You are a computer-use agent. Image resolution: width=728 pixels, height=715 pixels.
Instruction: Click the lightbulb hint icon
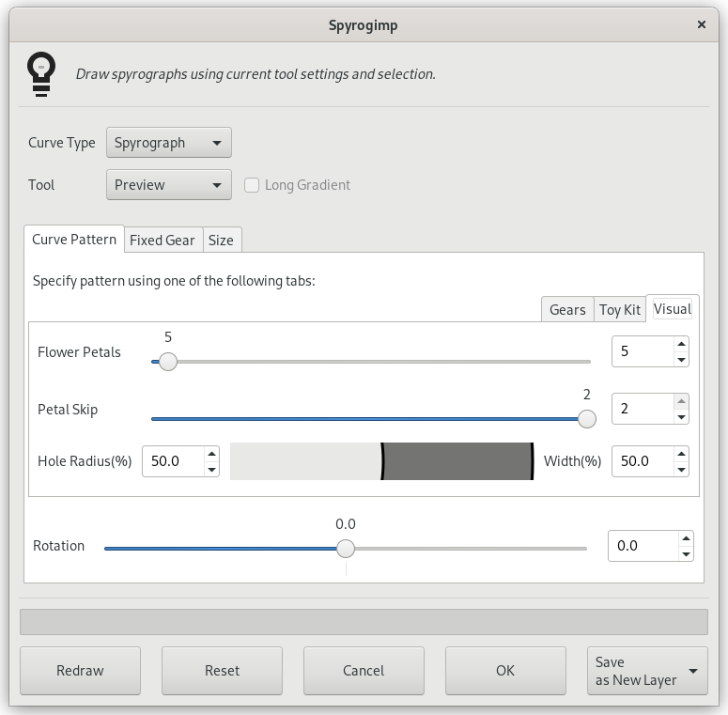pyautogui.click(x=41, y=74)
